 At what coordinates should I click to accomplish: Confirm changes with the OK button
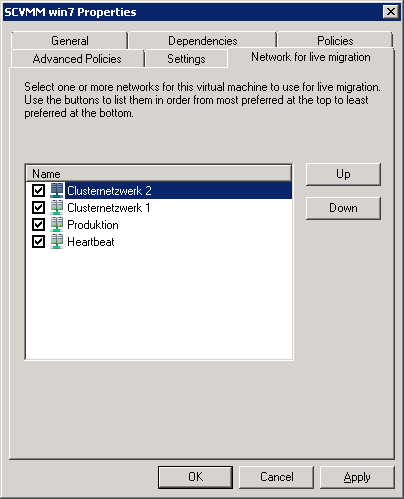(195, 477)
